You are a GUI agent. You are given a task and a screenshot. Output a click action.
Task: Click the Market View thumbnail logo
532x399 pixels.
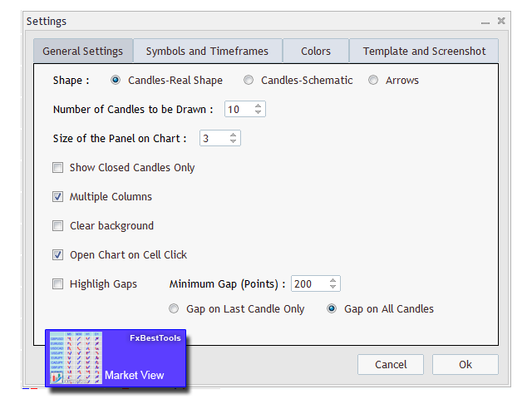pos(76,357)
